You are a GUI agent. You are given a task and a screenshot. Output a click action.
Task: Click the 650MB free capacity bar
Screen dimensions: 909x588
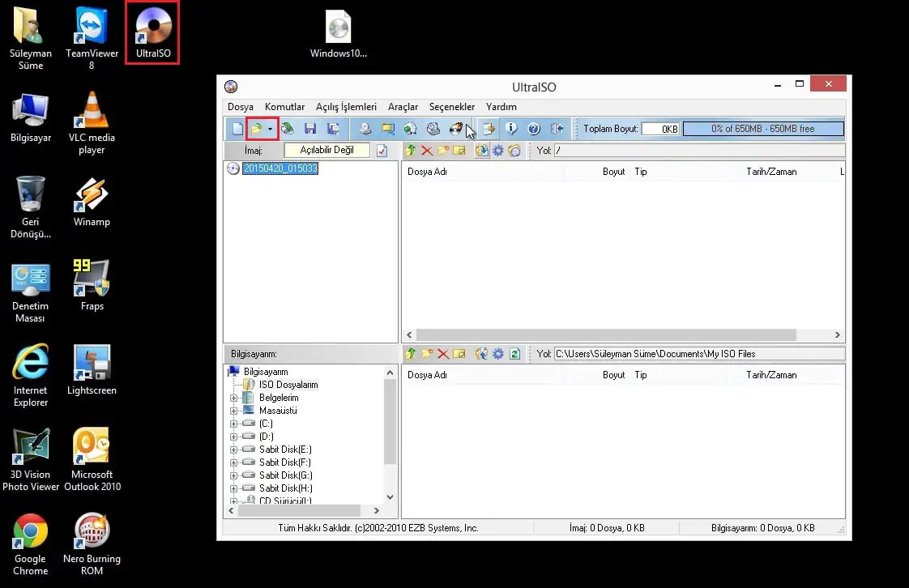[x=762, y=128]
